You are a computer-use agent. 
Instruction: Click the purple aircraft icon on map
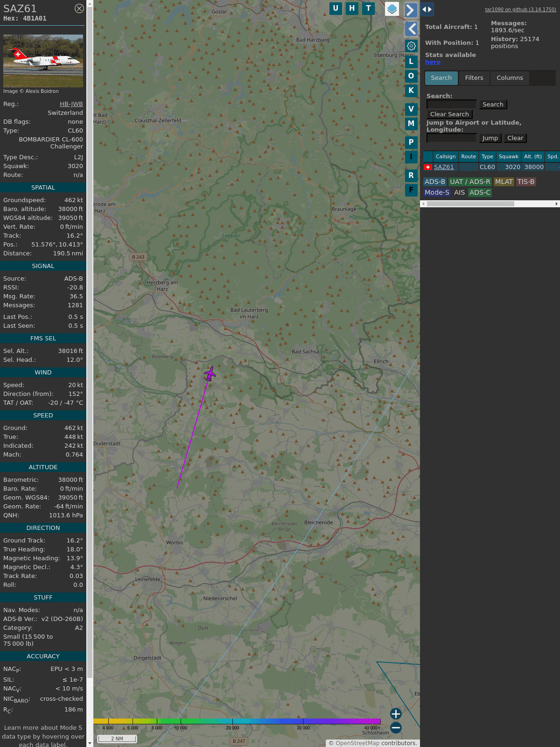click(x=210, y=373)
